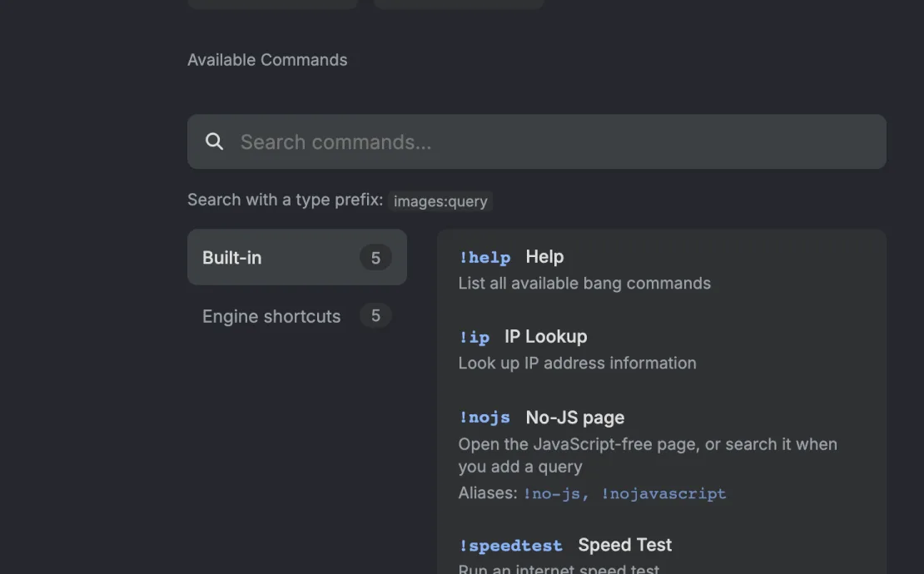Click the Speed Test command title

[x=624, y=545]
